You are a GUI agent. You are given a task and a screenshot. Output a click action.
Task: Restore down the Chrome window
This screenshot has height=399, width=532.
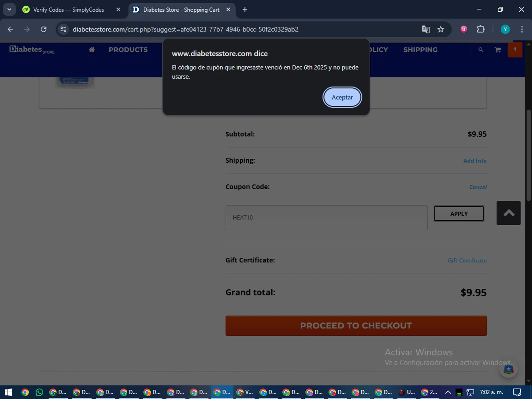(x=500, y=10)
